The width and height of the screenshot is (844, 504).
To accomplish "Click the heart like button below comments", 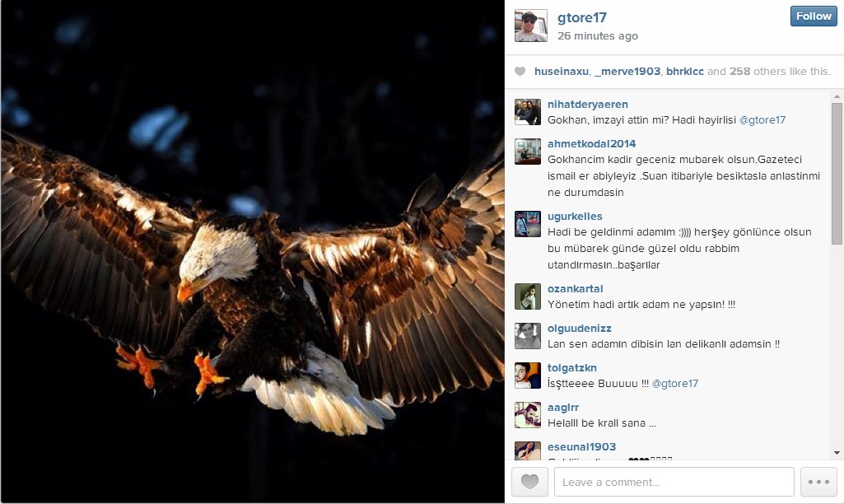I will [529, 482].
